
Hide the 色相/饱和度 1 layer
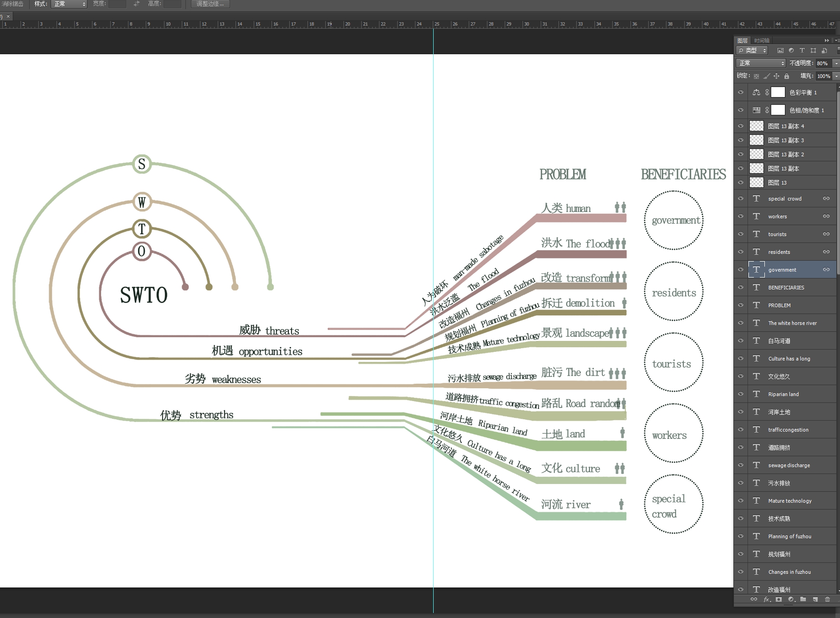(741, 110)
